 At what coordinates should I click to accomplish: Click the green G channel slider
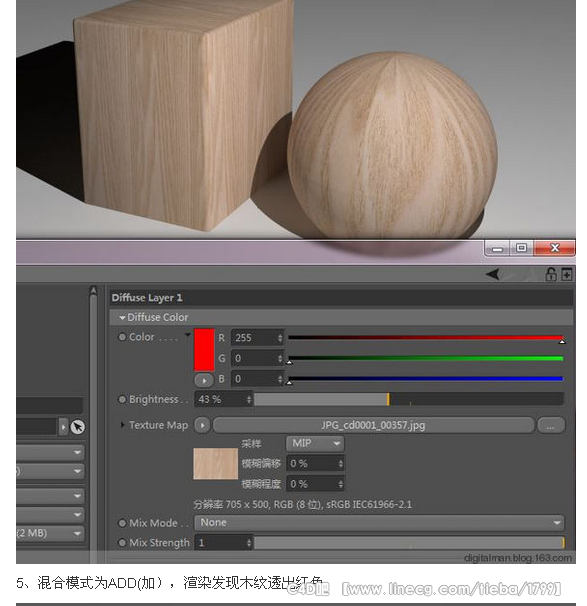coord(425,358)
